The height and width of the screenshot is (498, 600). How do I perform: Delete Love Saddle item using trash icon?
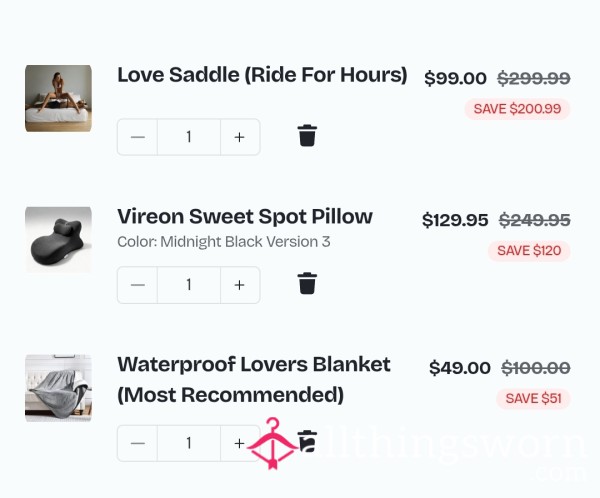click(307, 137)
